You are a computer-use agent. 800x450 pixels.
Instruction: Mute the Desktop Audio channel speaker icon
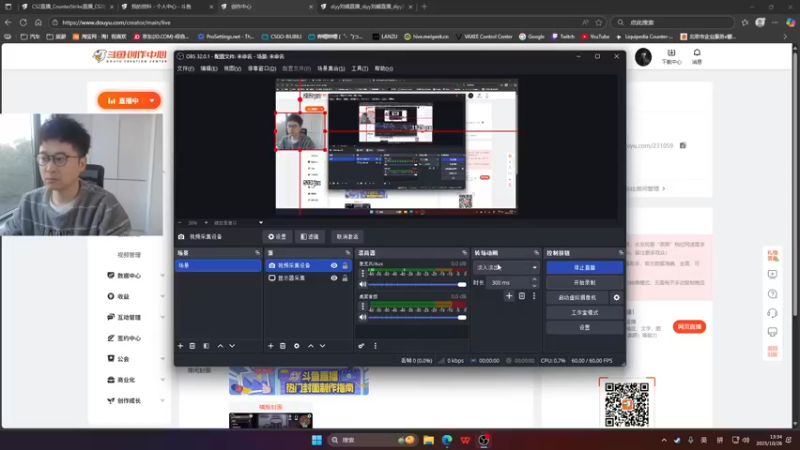[363, 317]
